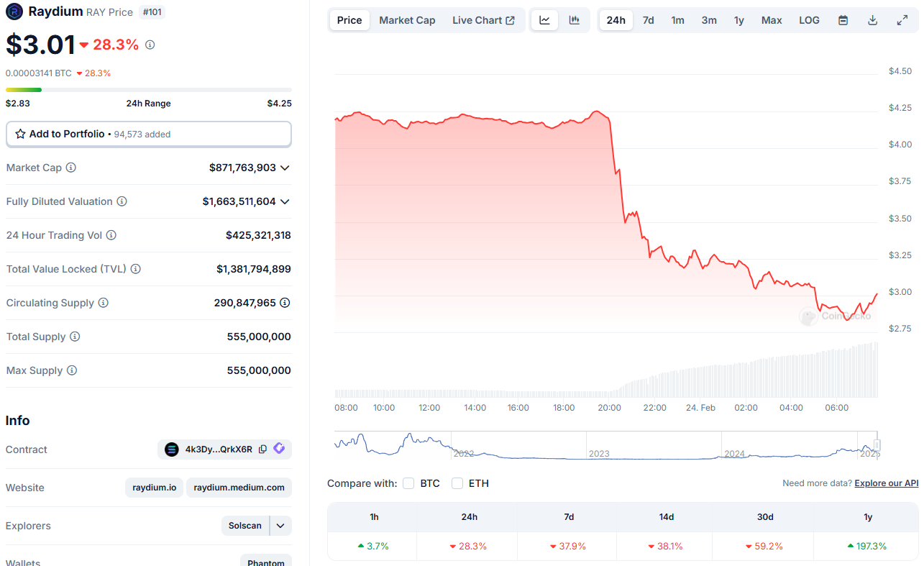Open the calendar date range picker
Viewport: 924px width, 566px height.
tap(843, 20)
